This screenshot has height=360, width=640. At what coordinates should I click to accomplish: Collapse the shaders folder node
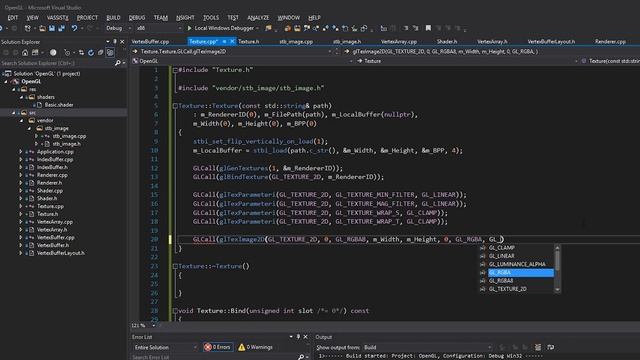[x=22, y=97]
